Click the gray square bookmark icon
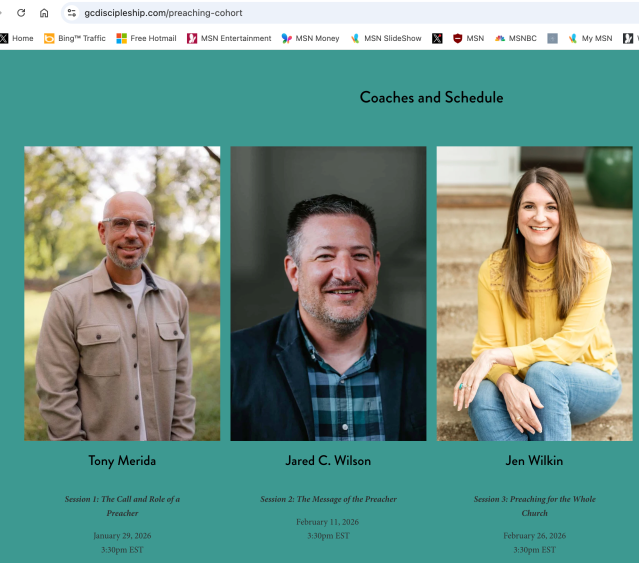 pyautogui.click(x=552, y=38)
